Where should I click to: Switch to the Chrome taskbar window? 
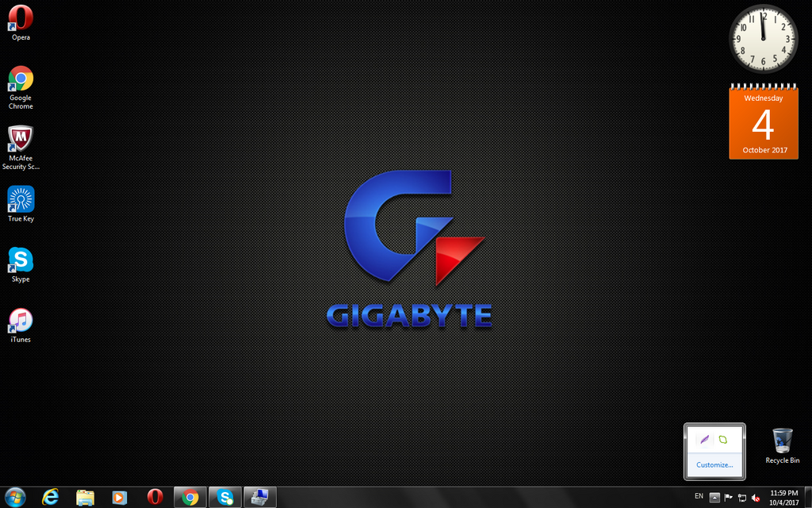pos(190,498)
